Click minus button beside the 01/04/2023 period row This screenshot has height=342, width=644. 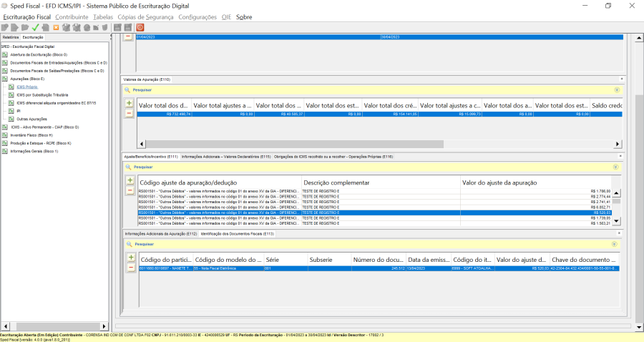pos(128,36)
